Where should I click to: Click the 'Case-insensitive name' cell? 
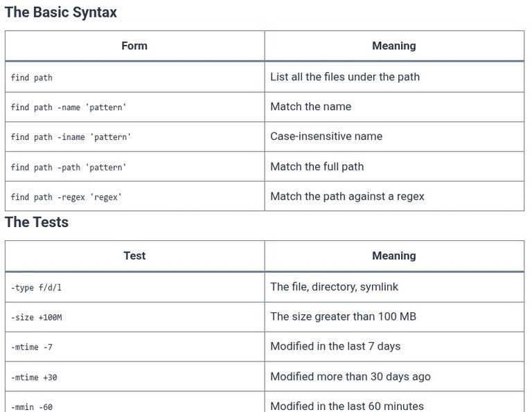click(326, 136)
